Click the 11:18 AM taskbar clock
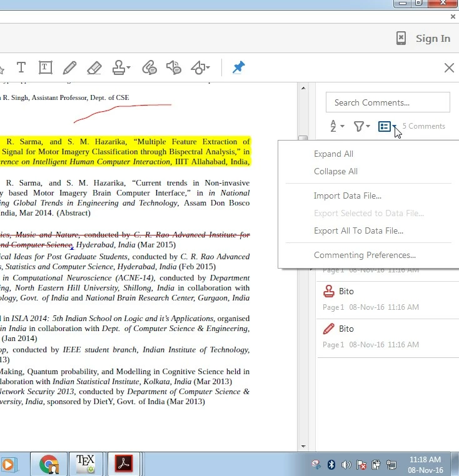Viewport: 459px width, 476px height. [x=425, y=465]
